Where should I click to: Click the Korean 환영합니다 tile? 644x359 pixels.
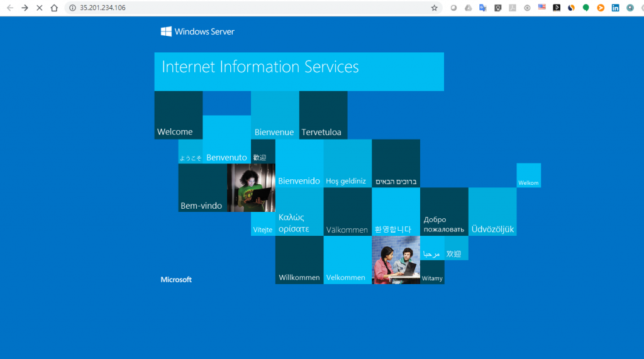(396, 211)
